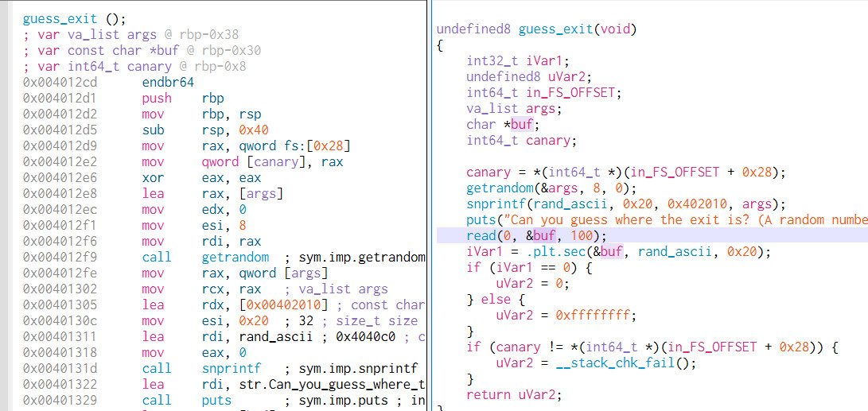Viewport: 868px width, 411px height.
Task: Select the uVar2 = 0xffffffff assignment line
Action: 565,315
